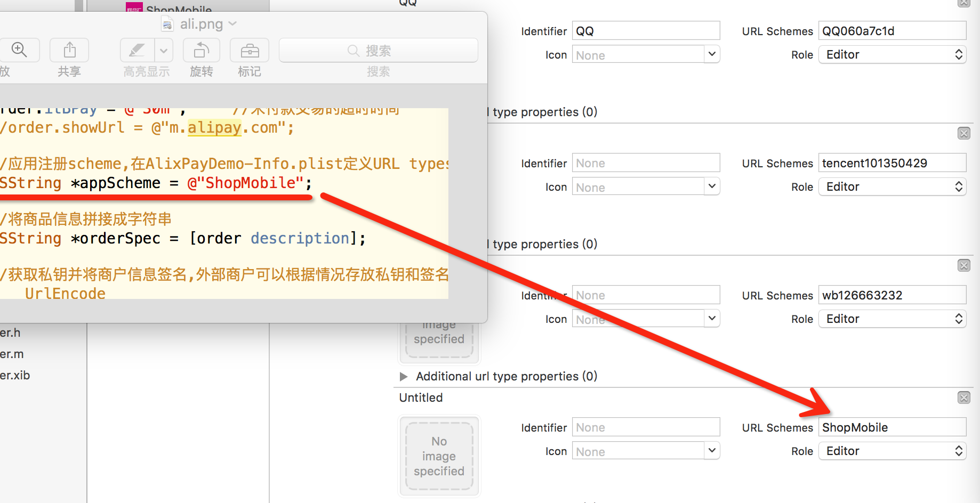Viewport: 980px width, 503px height.
Task: Open the Markup toolbox icon
Action: click(249, 51)
